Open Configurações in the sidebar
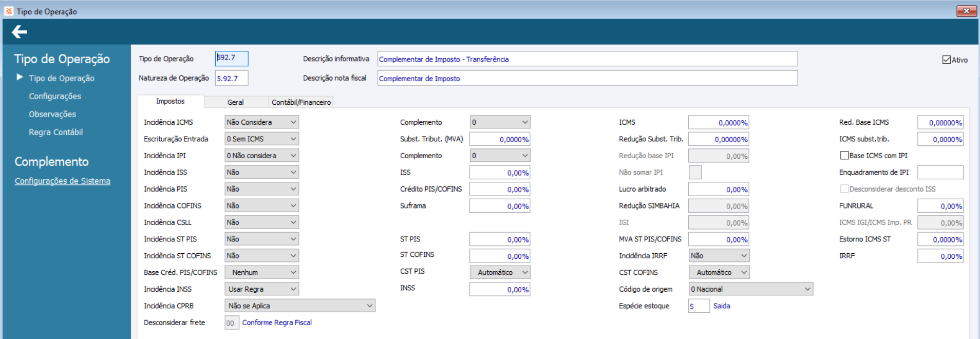The height and width of the screenshot is (339, 980). tap(55, 96)
